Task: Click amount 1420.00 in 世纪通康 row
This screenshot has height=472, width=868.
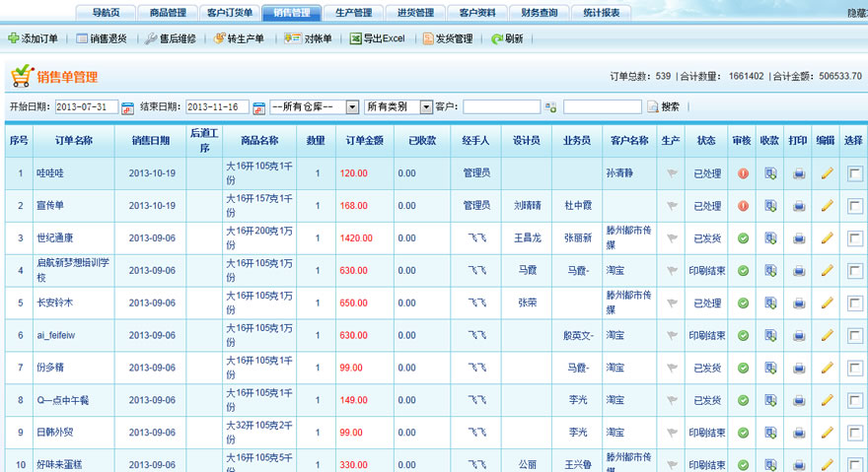Action: click(x=356, y=238)
